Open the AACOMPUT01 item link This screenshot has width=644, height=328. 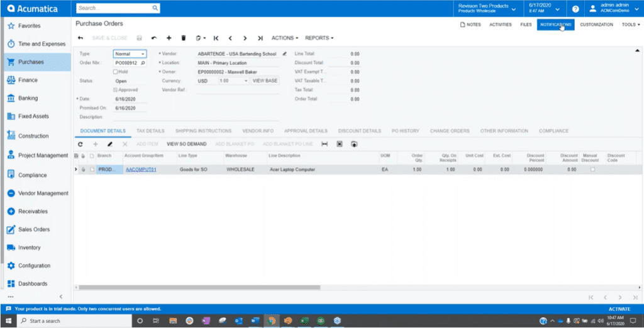coord(141,170)
